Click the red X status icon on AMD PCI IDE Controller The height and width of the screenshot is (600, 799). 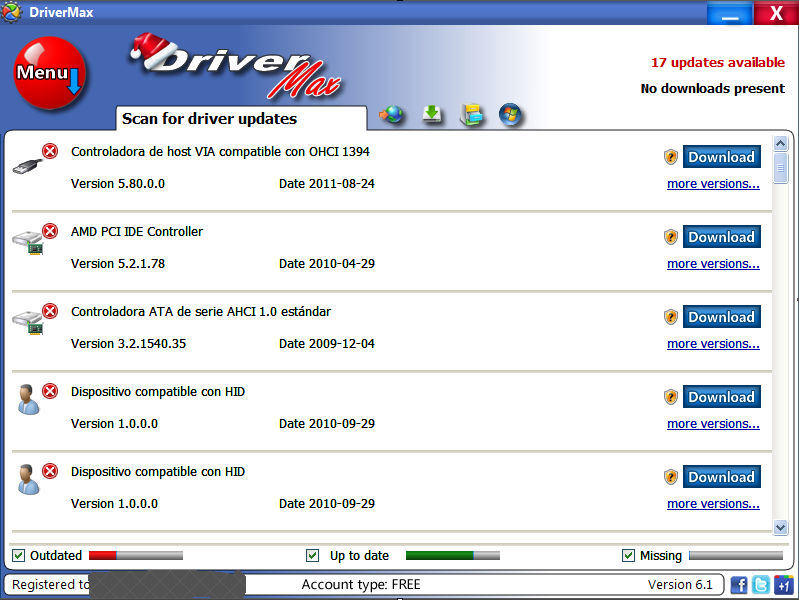(x=50, y=231)
